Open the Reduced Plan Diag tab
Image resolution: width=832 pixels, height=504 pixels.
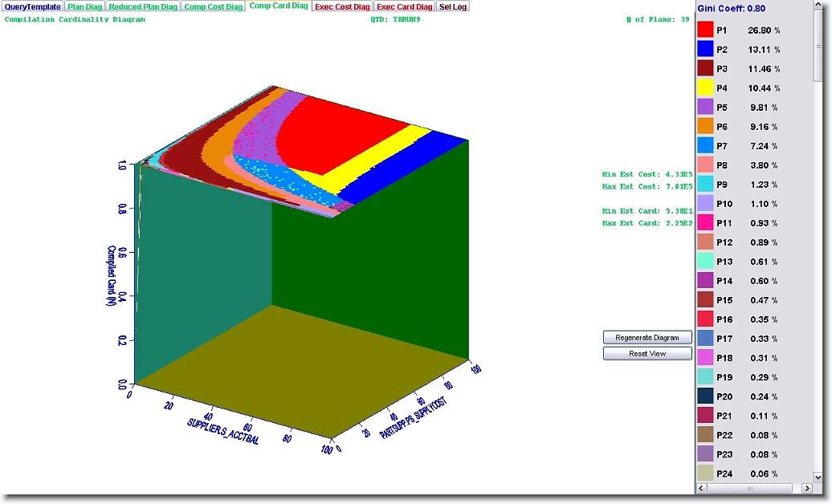coord(143,6)
